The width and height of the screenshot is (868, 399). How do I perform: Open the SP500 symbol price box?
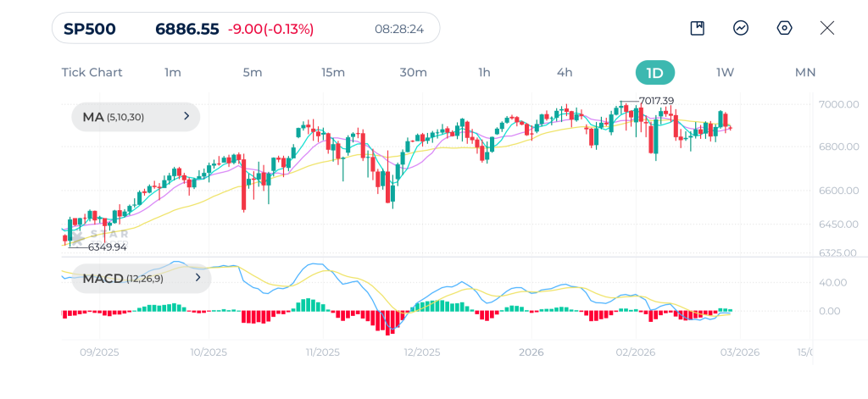[246, 29]
